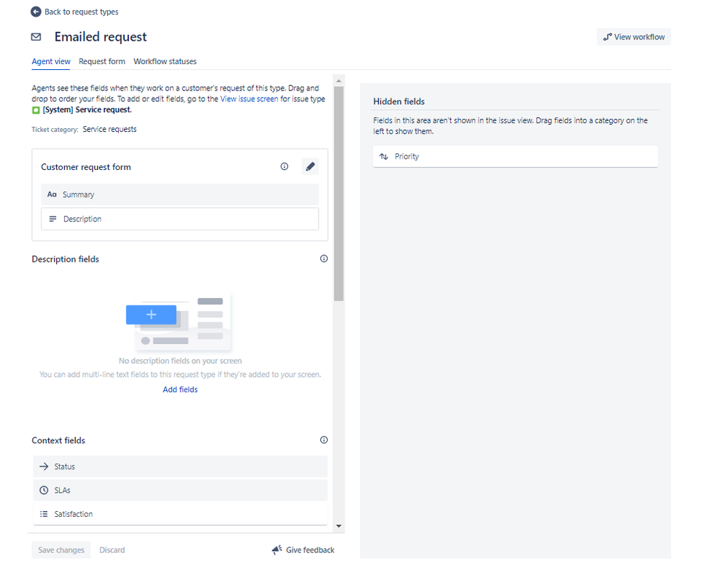Click the Service requests ticket category text
Screen dimensions: 728x581
pos(109,129)
